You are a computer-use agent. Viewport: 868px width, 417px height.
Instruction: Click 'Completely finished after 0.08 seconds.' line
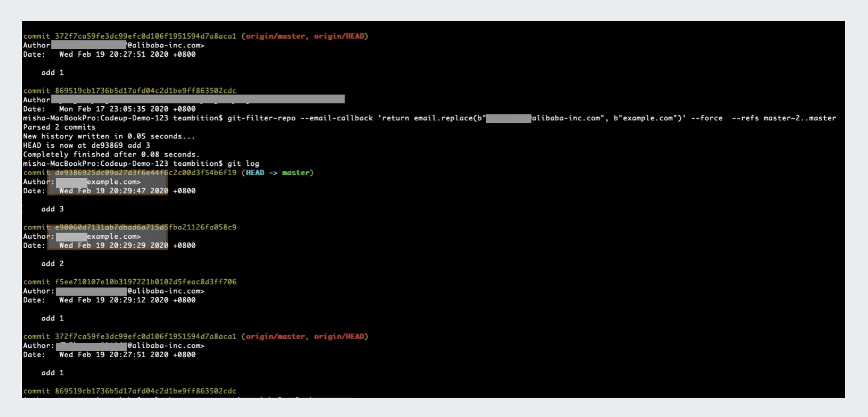click(112, 154)
